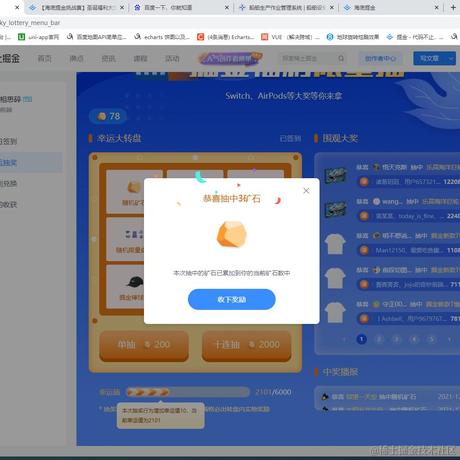Click the 已签到 status text
Screen dimensions: 460x460
290,139
